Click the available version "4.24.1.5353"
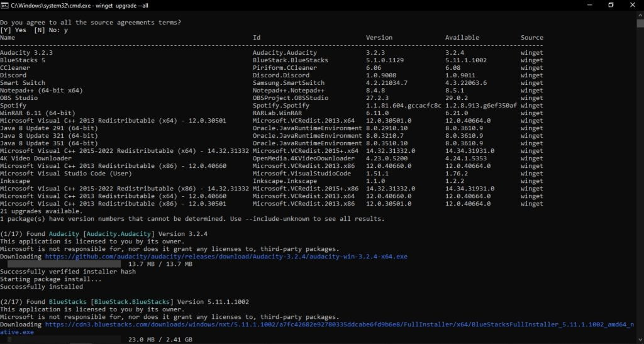The width and height of the screenshot is (644, 344). pos(466,158)
